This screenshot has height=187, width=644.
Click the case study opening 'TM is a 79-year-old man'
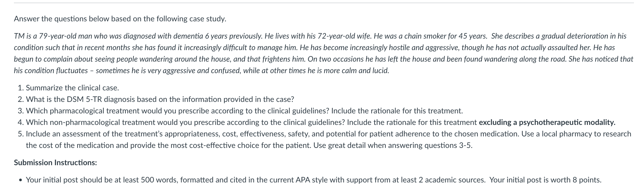pyautogui.click(x=59, y=36)
